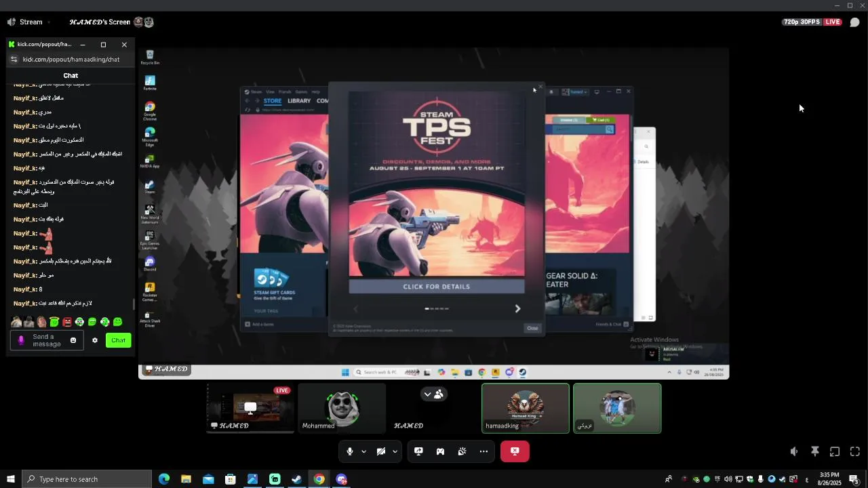Screen dimensions: 868x488
Task: Open the camera options arrow
Action: (395, 451)
